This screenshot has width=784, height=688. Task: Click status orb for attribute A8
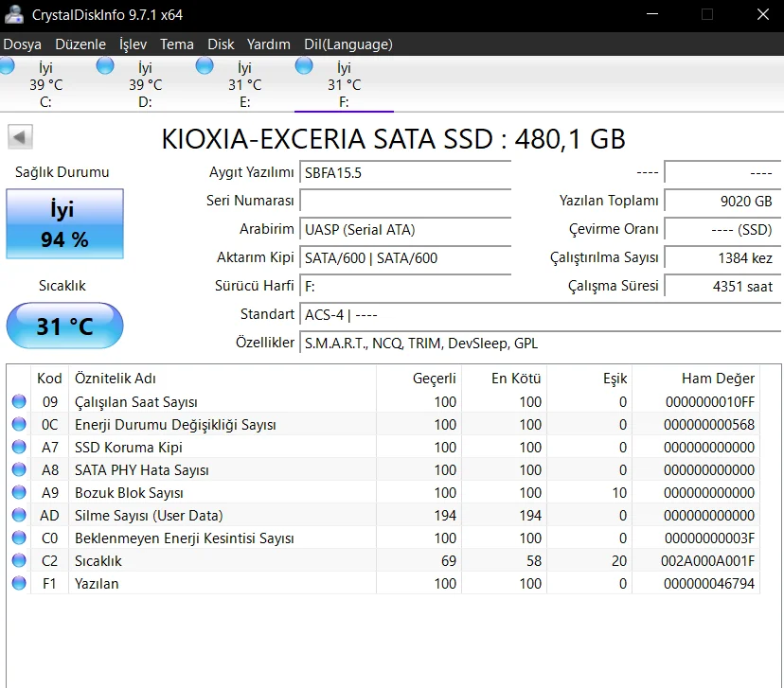pos(19,469)
